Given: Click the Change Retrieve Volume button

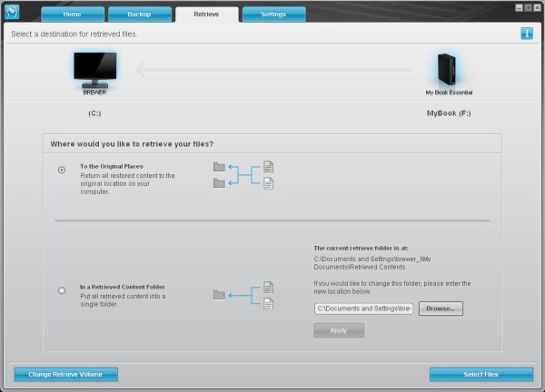Looking at the screenshot, I should click(x=65, y=374).
